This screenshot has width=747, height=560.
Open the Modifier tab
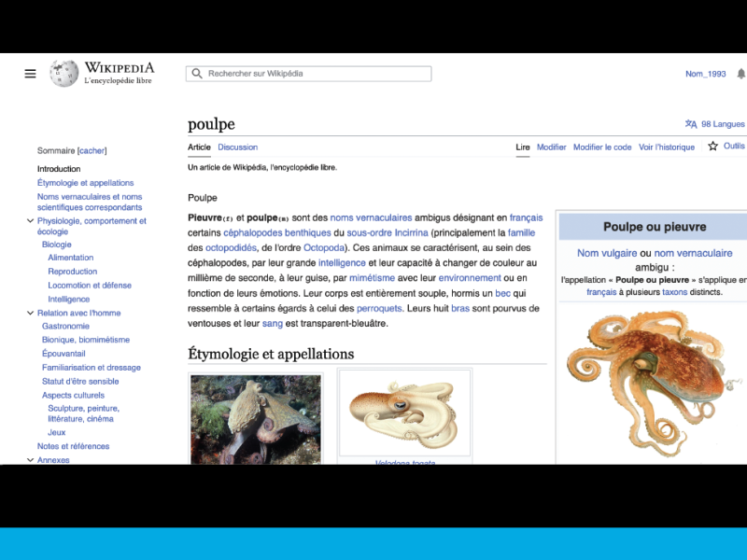(552, 147)
